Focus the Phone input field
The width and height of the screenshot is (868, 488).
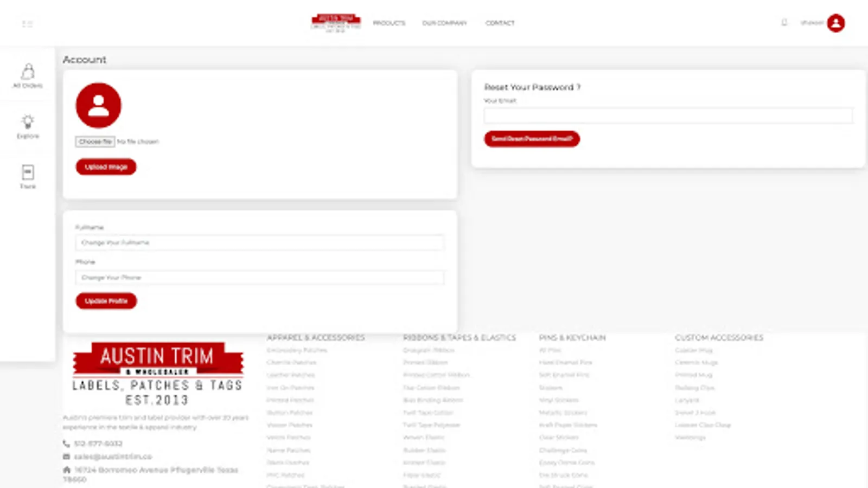pyautogui.click(x=260, y=277)
